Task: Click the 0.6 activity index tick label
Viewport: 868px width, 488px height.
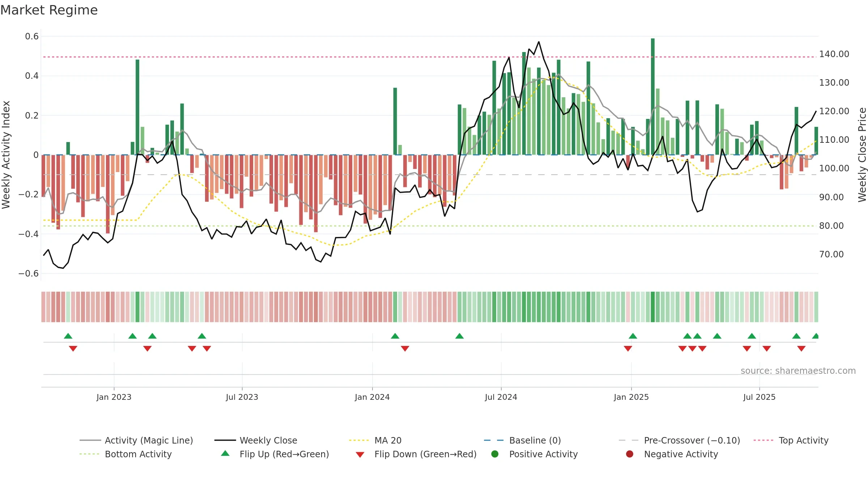Action: [32, 36]
